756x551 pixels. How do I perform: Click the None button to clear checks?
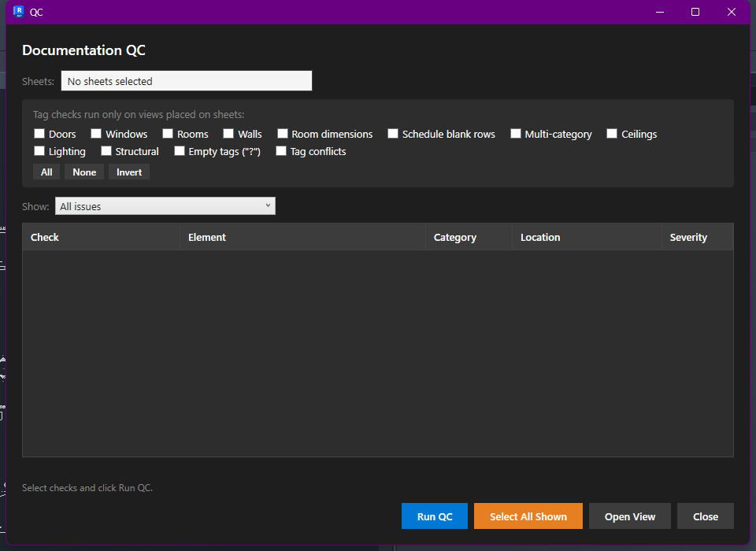[84, 172]
